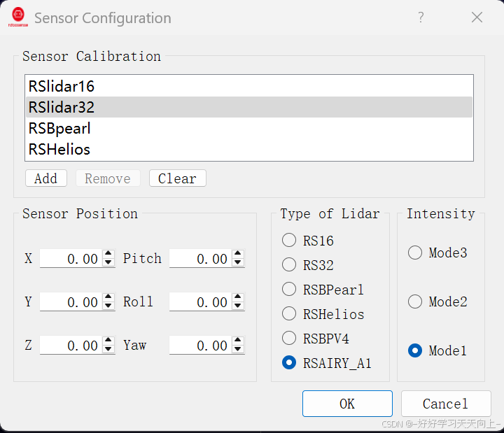The image size is (504, 433).
Task: Increase the X position value
Action: (x=108, y=255)
